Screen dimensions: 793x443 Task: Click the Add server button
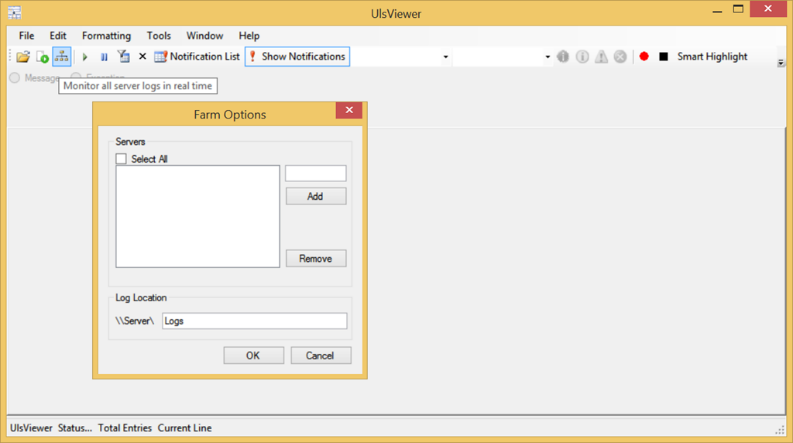316,196
